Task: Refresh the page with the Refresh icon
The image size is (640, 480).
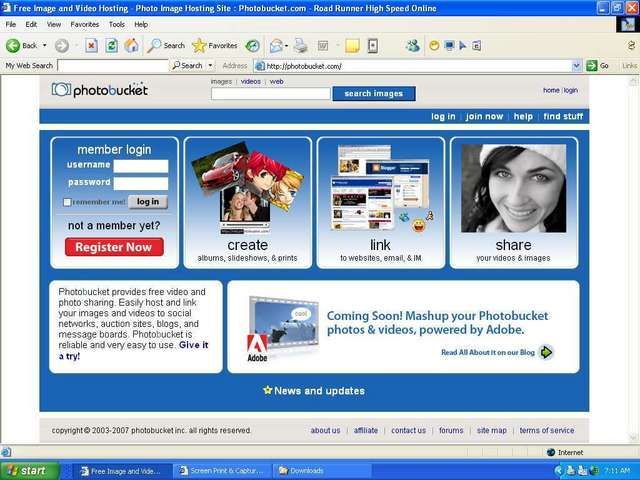Action: point(111,45)
